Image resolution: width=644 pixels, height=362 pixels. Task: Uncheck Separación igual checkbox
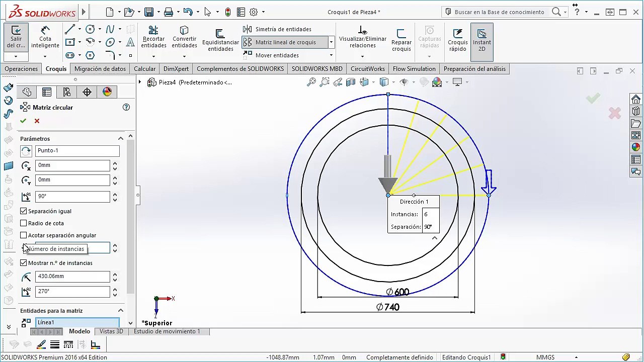point(24,211)
